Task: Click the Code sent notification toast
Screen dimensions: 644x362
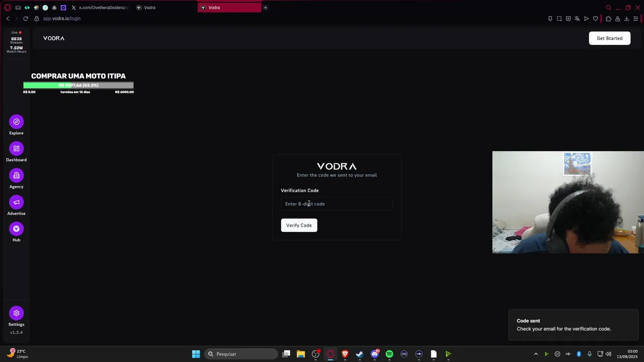Action: click(x=573, y=325)
